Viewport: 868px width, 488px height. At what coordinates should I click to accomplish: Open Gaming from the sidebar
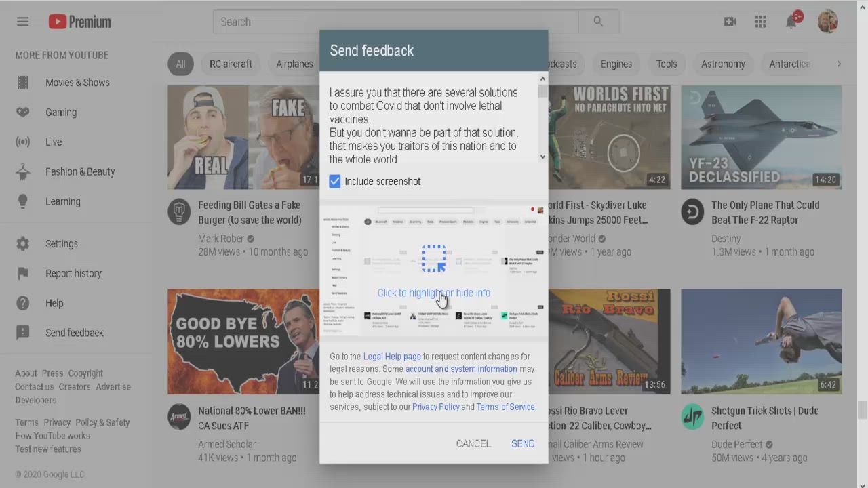[x=61, y=113]
